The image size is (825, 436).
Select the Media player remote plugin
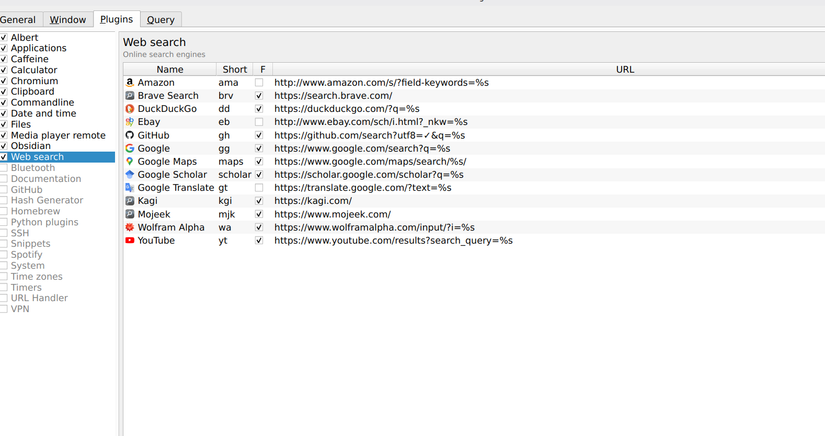[57, 135]
